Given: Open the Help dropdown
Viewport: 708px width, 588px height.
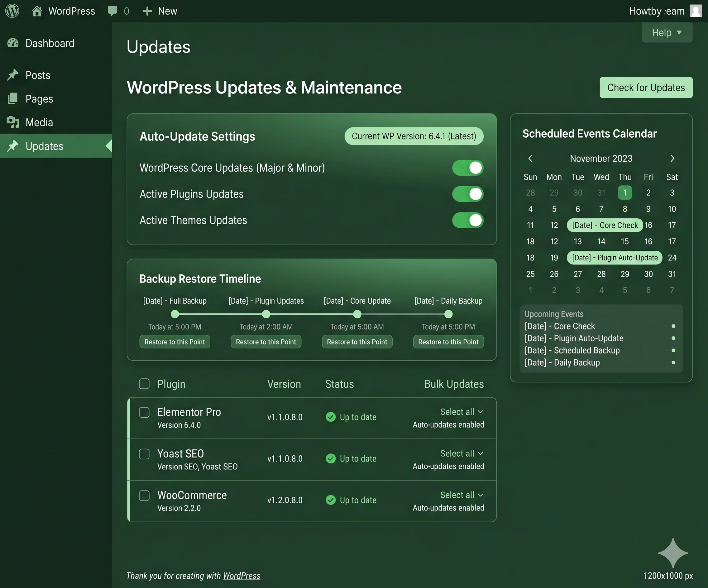Looking at the screenshot, I should coord(667,33).
